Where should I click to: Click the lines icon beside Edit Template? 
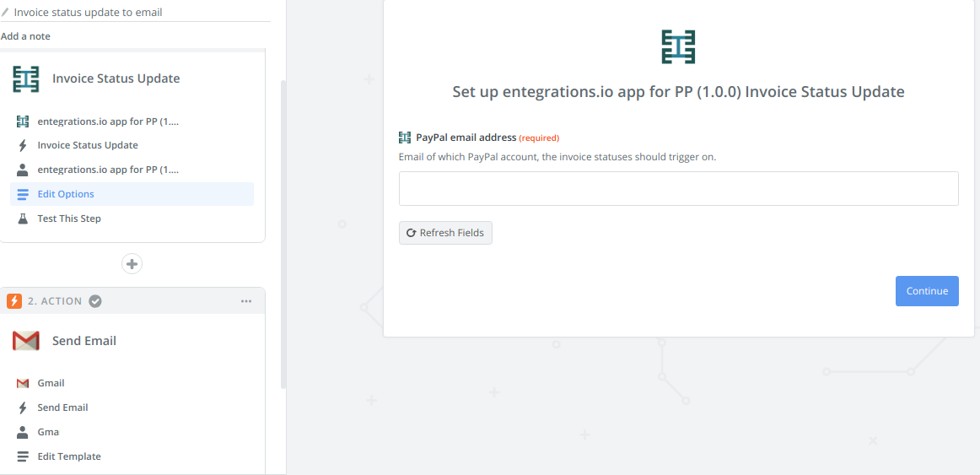(x=23, y=457)
